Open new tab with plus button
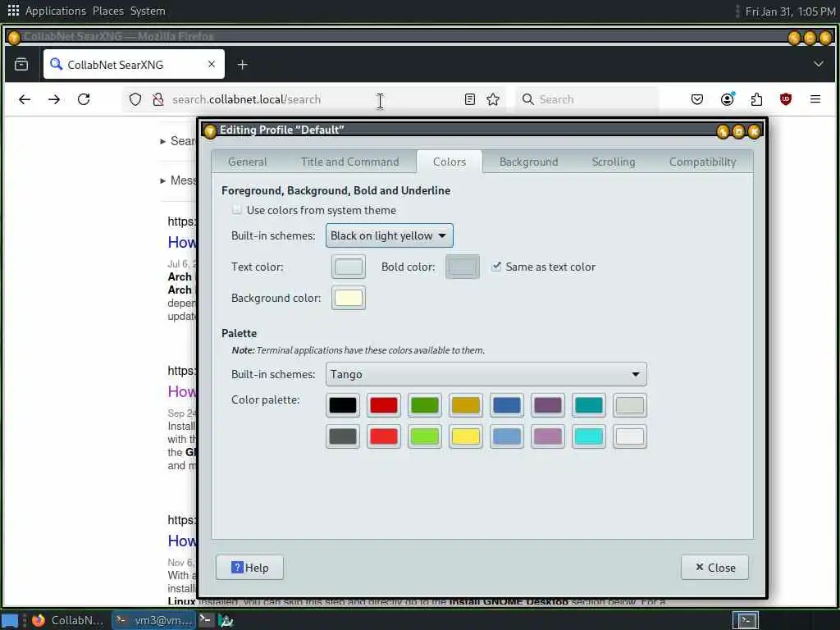The image size is (840, 630). coord(242,65)
